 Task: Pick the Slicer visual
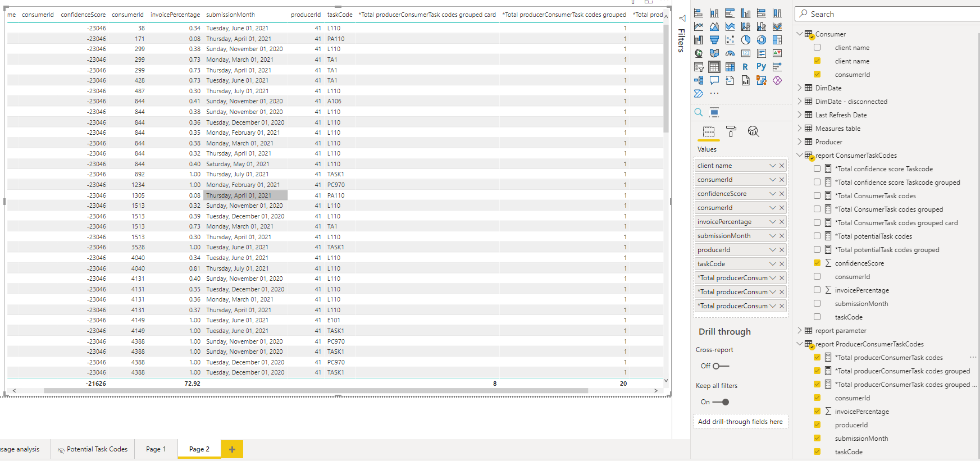(x=699, y=67)
